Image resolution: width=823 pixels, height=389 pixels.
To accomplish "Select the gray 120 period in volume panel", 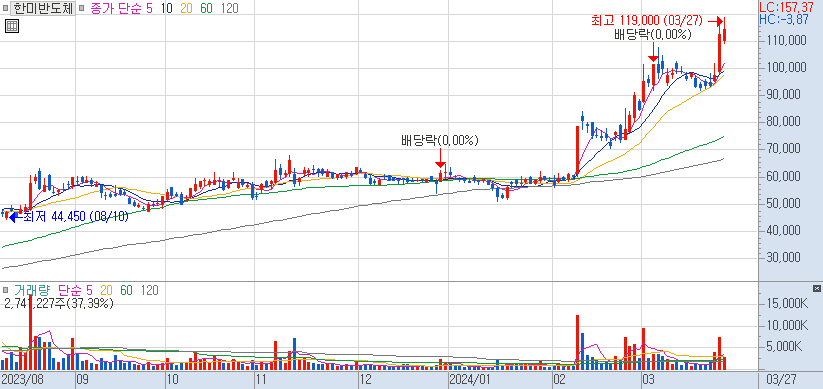I will coord(150,290).
